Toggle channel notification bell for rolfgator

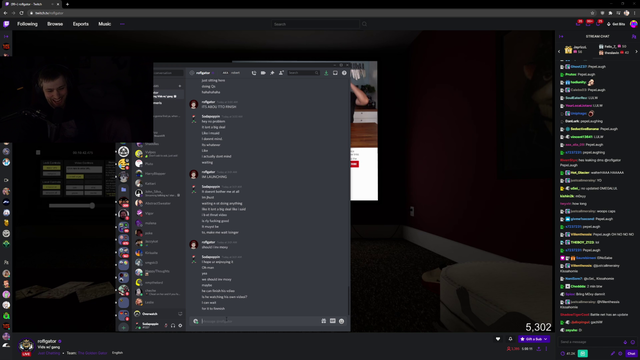[x=510, y=339]
